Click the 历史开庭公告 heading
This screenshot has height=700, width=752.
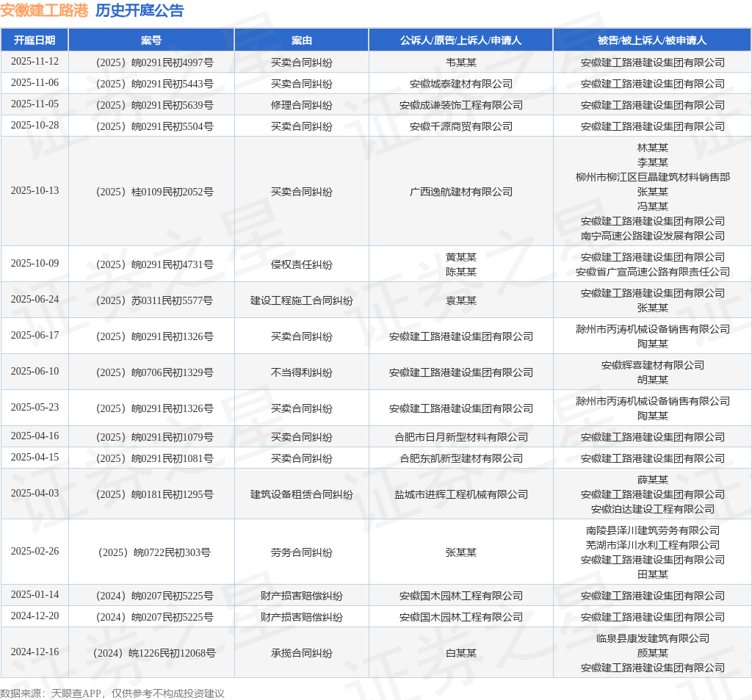pos(140,10)
